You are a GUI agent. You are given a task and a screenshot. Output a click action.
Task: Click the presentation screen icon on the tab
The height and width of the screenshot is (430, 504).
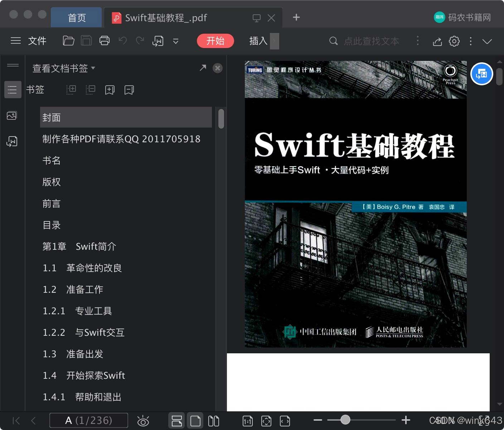[x=257, y=18]
